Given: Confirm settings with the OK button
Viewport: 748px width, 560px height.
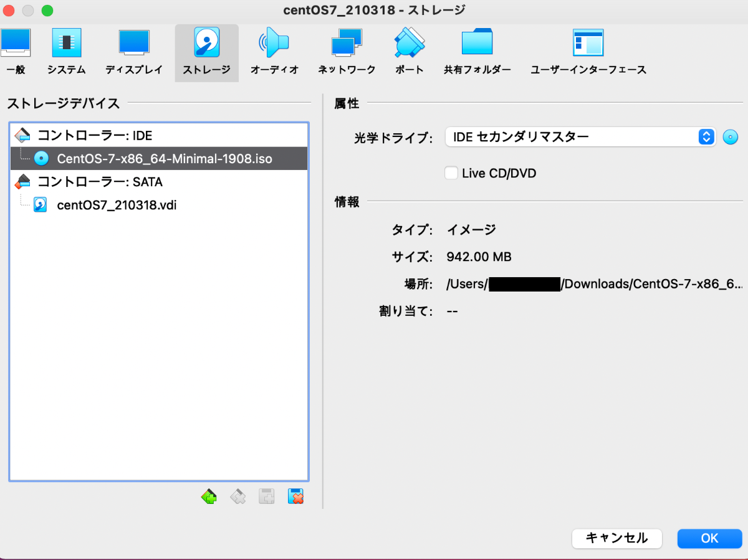Looking at the screenshot, I should 709,538.
